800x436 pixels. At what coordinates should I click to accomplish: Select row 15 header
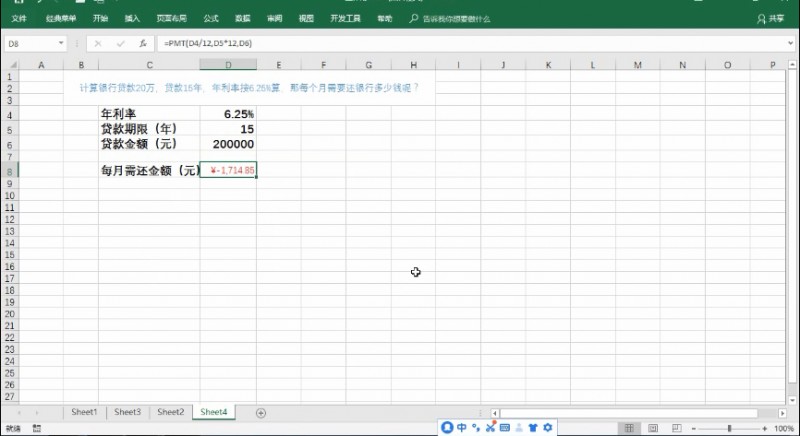tap(10, 255)
